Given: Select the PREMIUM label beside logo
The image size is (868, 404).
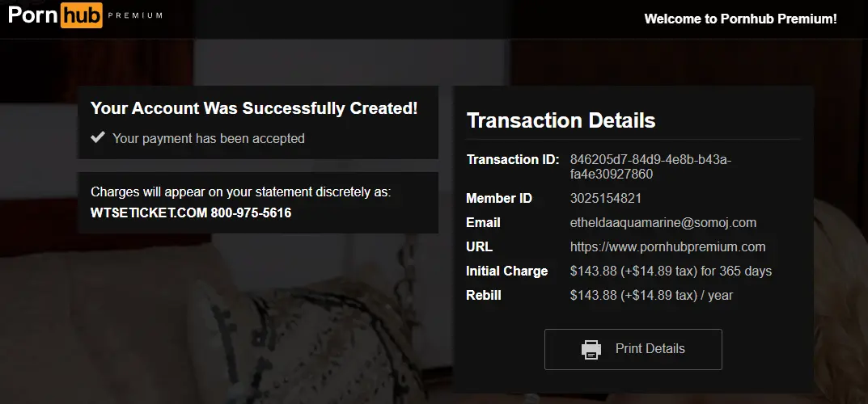Looking at the screenshot, I should [135, 15].
